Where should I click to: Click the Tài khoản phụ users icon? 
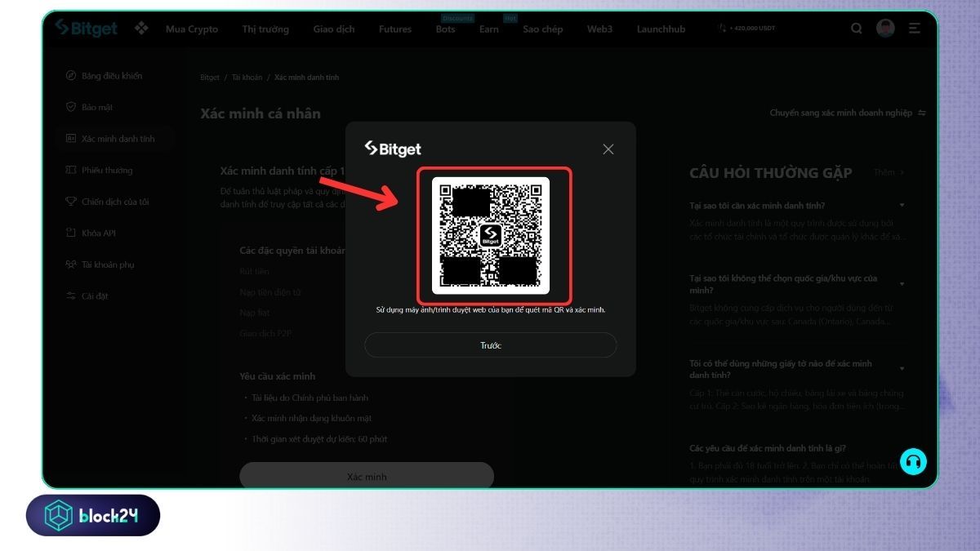click(x=71, y=264)
